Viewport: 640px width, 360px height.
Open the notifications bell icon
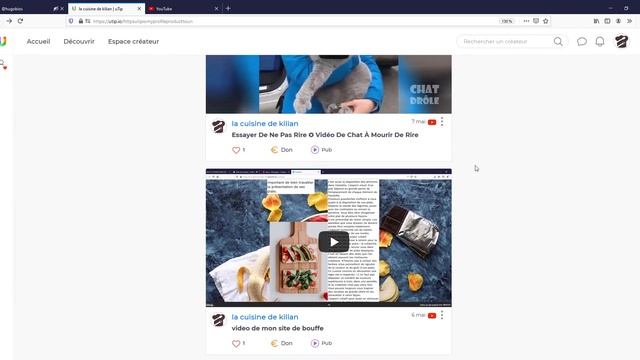[x=600, y=42]
